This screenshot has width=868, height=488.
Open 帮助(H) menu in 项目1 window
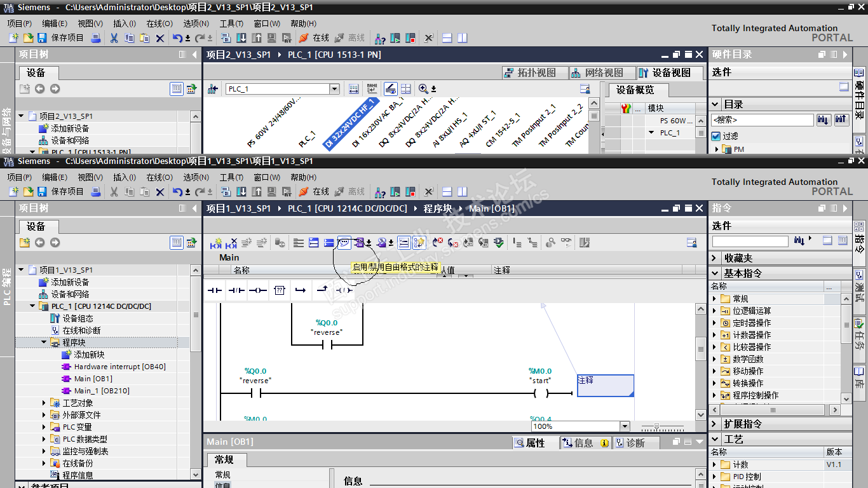pos(303,177)
